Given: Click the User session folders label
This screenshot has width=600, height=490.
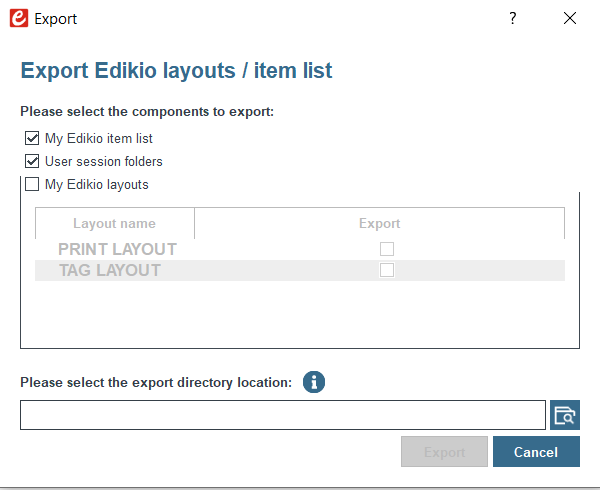Looking at the screenshot, I should pyautogui.click(x=104, y=161).
